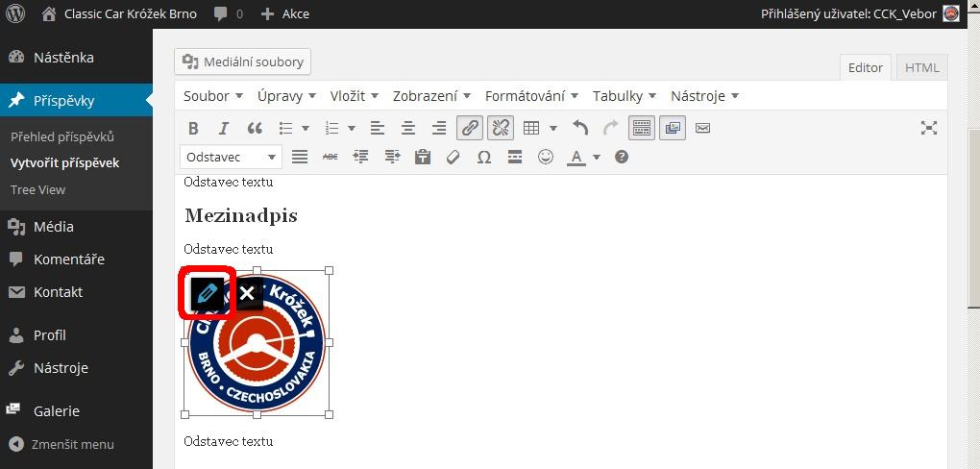Toggle strikethrough formatting
The height and width of the screenshot is (469, 980).
click(330, 157)
